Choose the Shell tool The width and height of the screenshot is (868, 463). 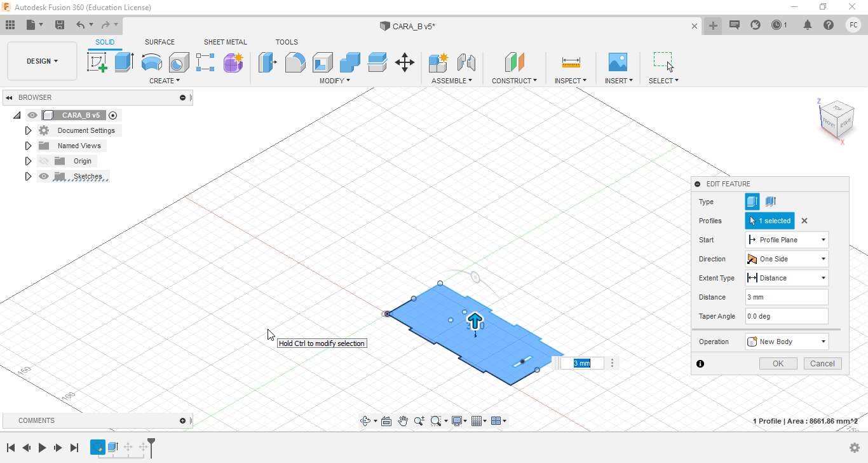point(322,62)
